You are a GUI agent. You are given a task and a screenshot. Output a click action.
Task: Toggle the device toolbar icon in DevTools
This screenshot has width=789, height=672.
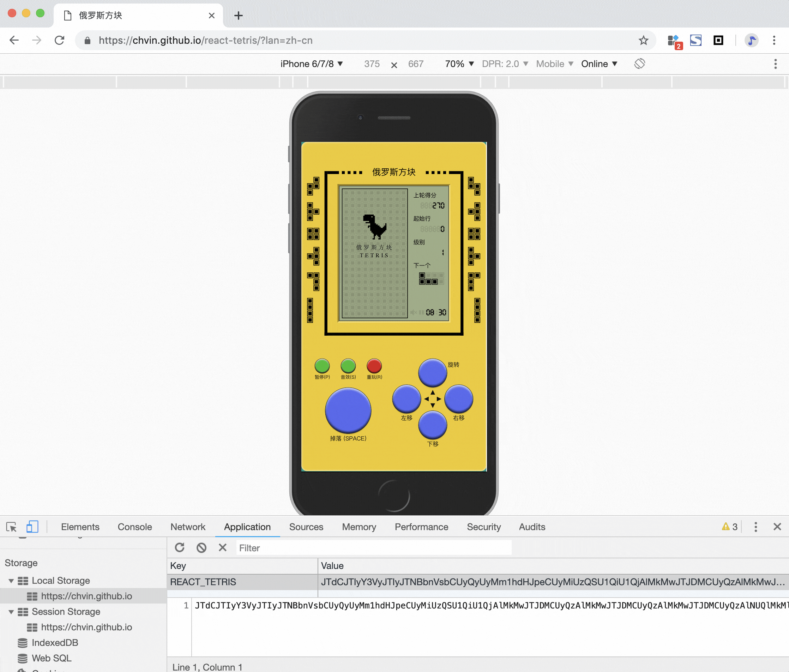[x=32, y=527]
